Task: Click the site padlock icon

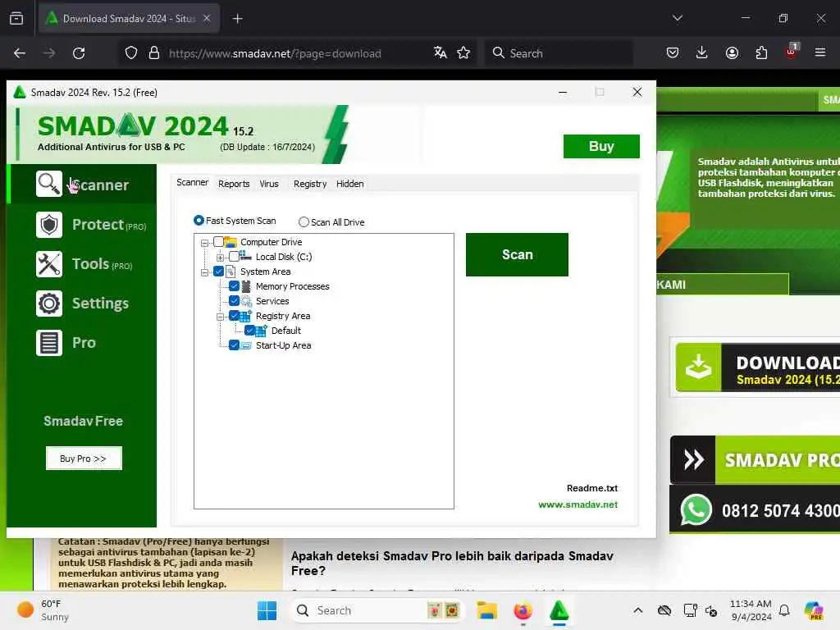Action: point(154,53)
